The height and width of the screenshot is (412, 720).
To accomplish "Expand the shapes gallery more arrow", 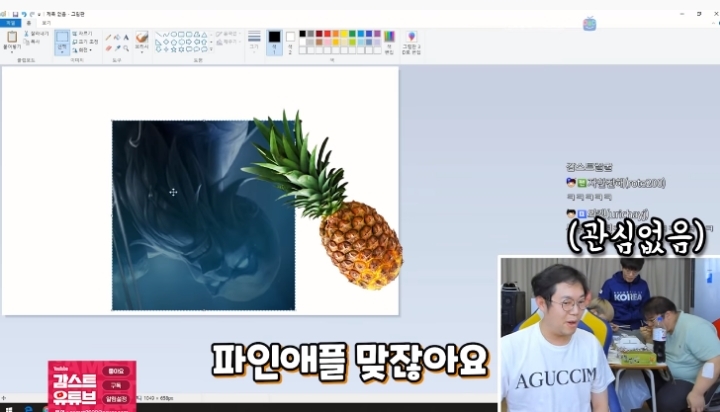I will (x=211, y=49).
